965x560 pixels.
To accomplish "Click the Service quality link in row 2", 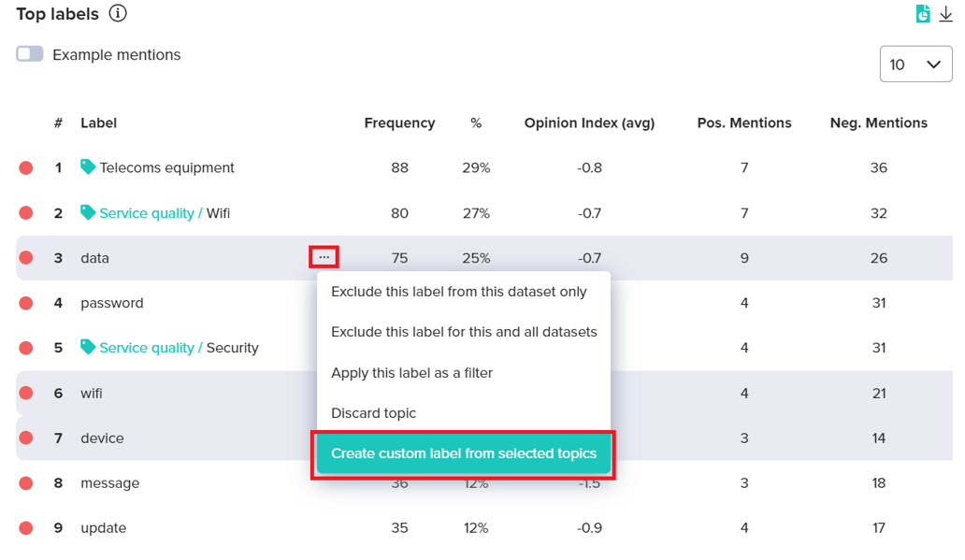I will coord(147,213).
